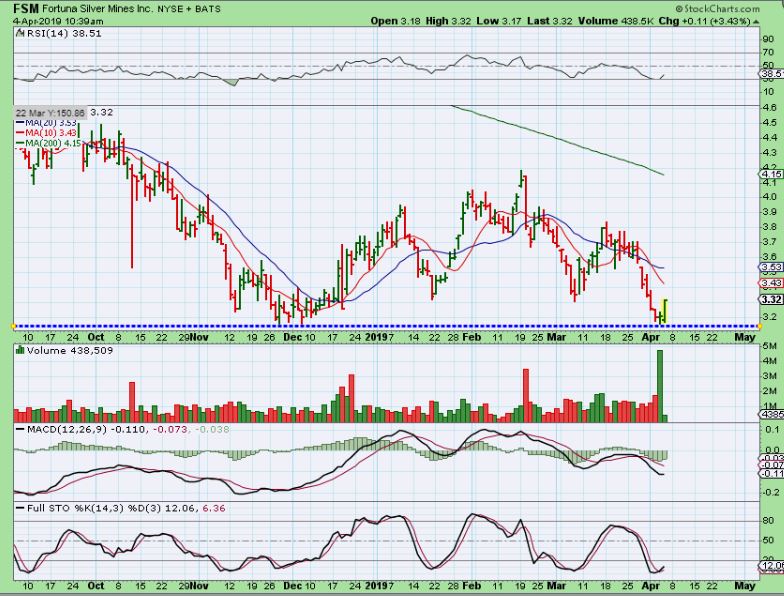
Task: Open the StockCharts.com copyright link
Action: [x=717, y=8]
